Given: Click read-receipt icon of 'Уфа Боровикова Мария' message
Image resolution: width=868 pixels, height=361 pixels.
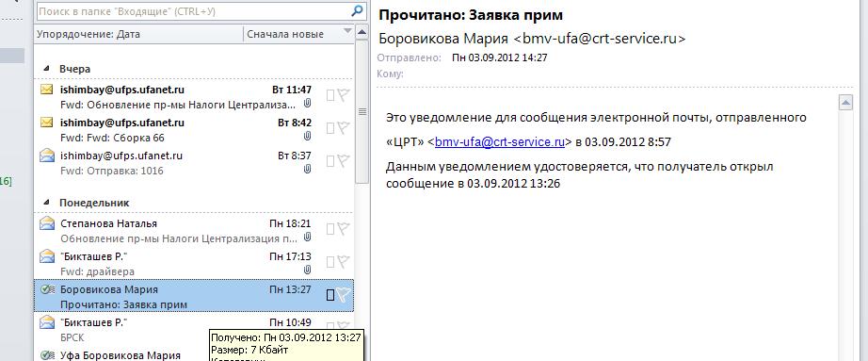Looking at the screenshot, I should pos(47,355).
